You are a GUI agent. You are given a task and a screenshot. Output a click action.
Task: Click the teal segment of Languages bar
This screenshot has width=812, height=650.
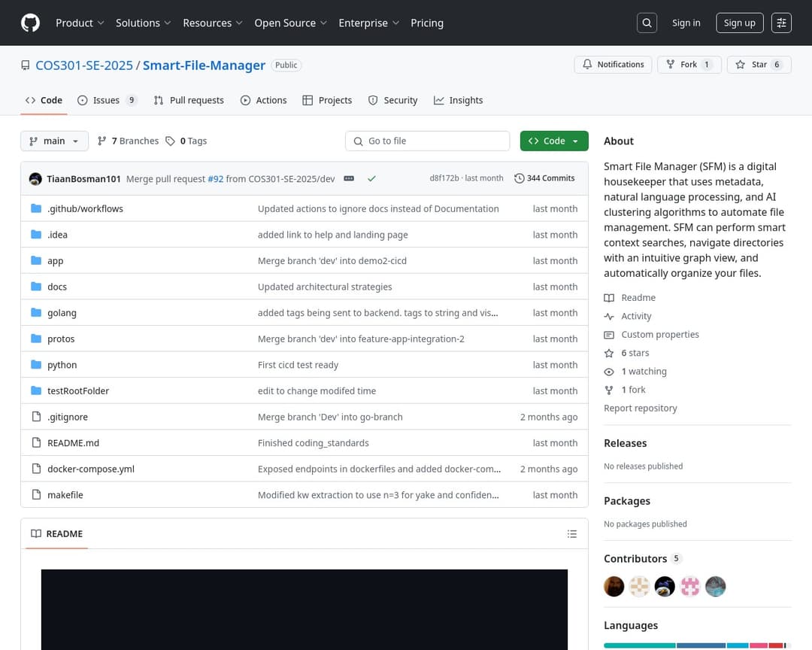(x=640, y=645)
